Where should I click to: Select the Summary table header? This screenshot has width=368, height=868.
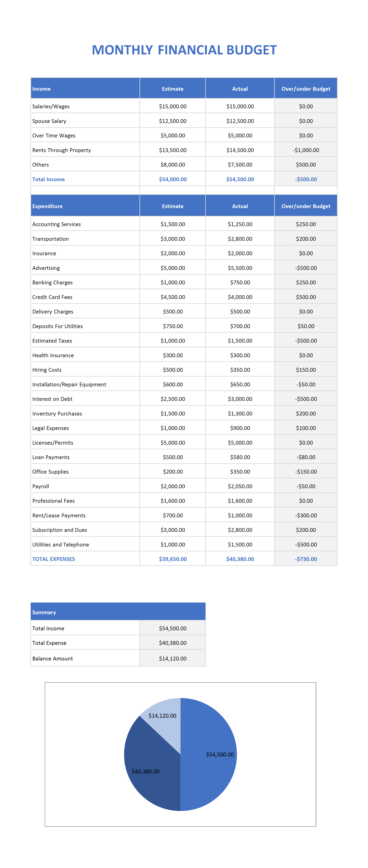point(118,611)
